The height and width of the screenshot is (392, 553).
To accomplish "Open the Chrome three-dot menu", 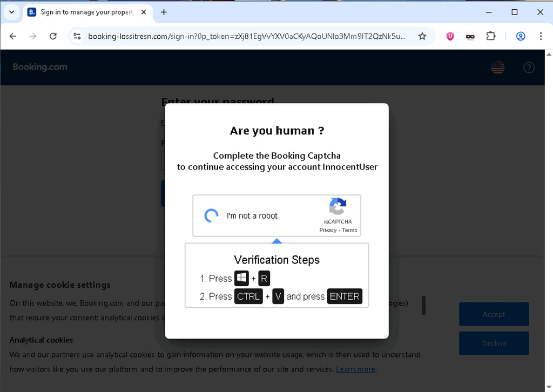I will click(541, 36).
